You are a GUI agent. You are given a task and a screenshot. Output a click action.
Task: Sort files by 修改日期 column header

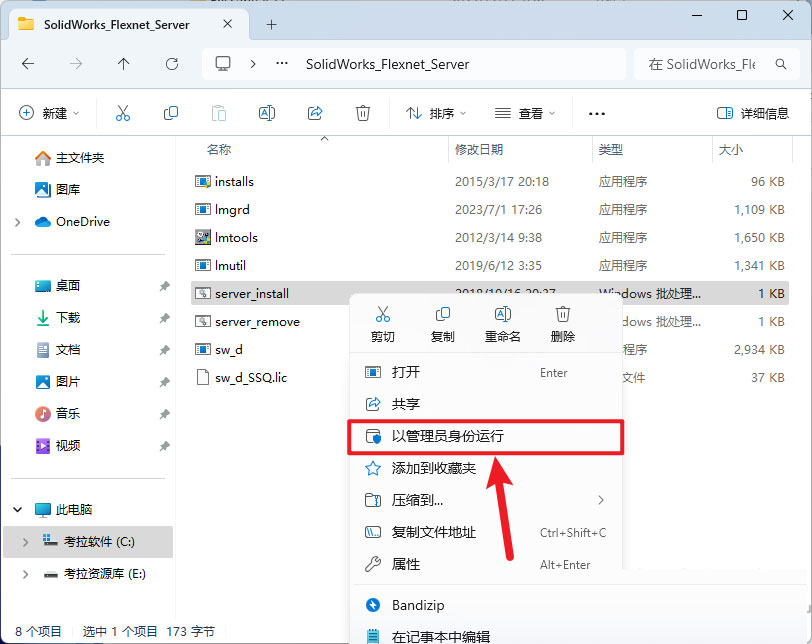click(x=479, y=150)
